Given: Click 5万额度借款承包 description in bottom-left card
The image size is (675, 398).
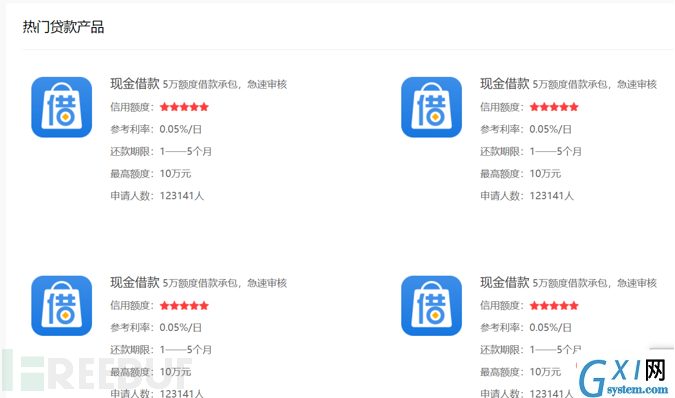Looking at the screenshot, I should [x=225, y=283].
